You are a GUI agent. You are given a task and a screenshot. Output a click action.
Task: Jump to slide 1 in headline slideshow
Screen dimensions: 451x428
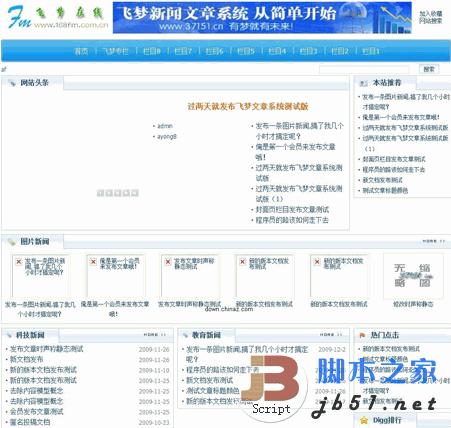pyautogui.click(x=100, y=193)
